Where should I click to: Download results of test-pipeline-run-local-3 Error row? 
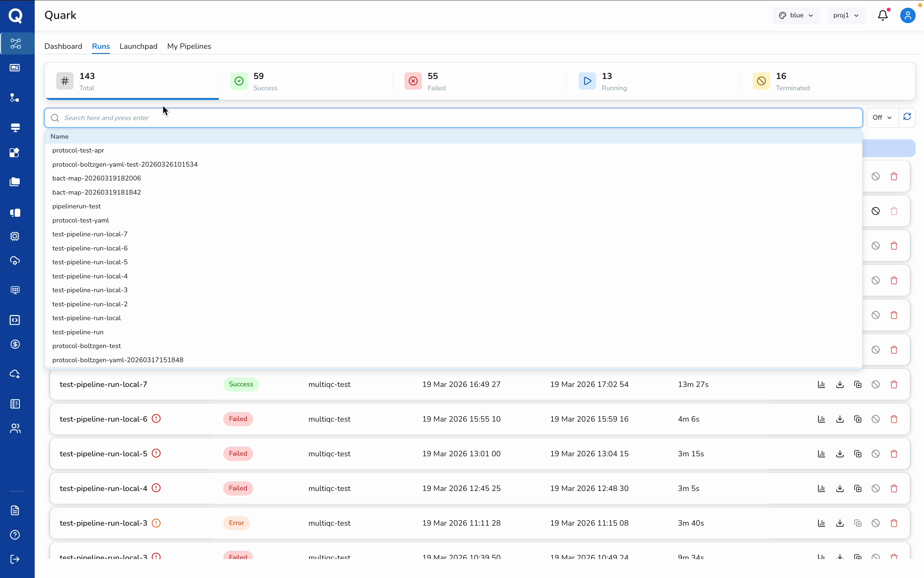(840, 523)
